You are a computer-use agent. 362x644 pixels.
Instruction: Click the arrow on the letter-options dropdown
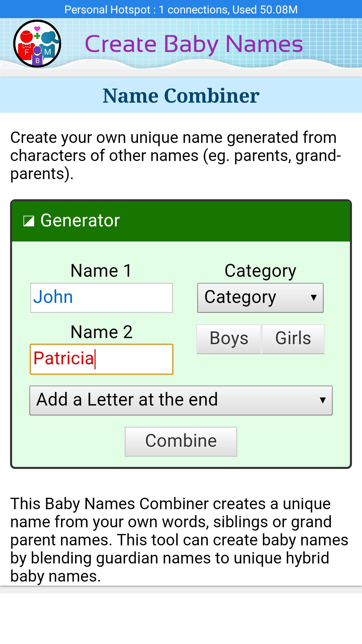pos(322,400)
